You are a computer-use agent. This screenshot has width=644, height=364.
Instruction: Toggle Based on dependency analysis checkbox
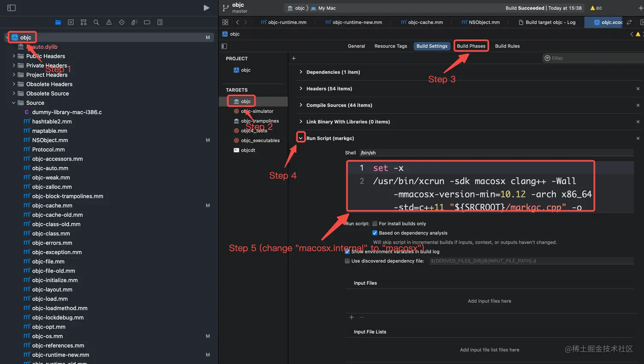[x=375, y=233]
